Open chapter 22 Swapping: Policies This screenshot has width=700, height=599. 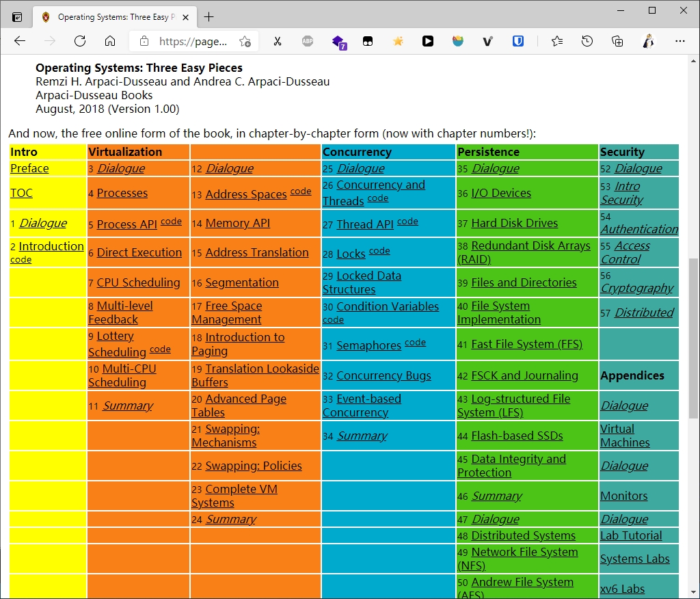[254, 466]
